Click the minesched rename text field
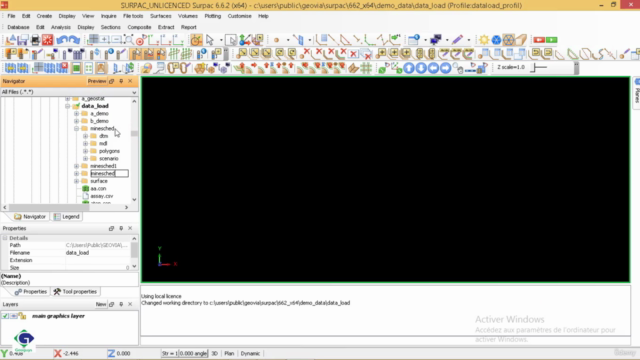 pyautogui.click(x=109, y=173)
